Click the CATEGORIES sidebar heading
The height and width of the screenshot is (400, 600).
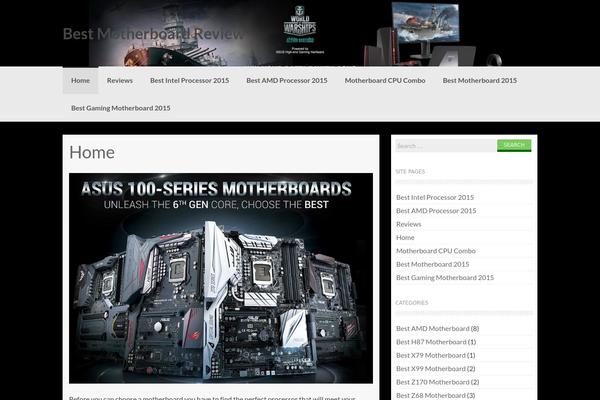pyautogui.click(x=412, y=303)
